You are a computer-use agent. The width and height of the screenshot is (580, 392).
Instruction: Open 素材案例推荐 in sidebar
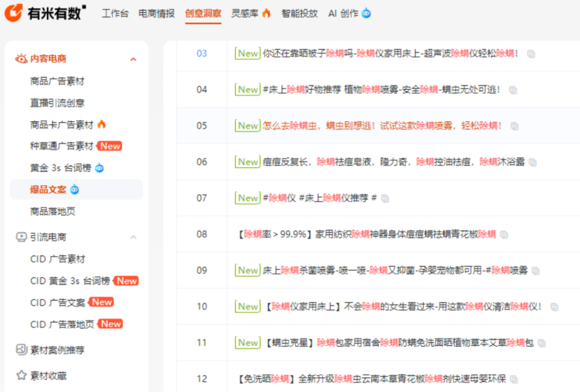tap(57, 350)
